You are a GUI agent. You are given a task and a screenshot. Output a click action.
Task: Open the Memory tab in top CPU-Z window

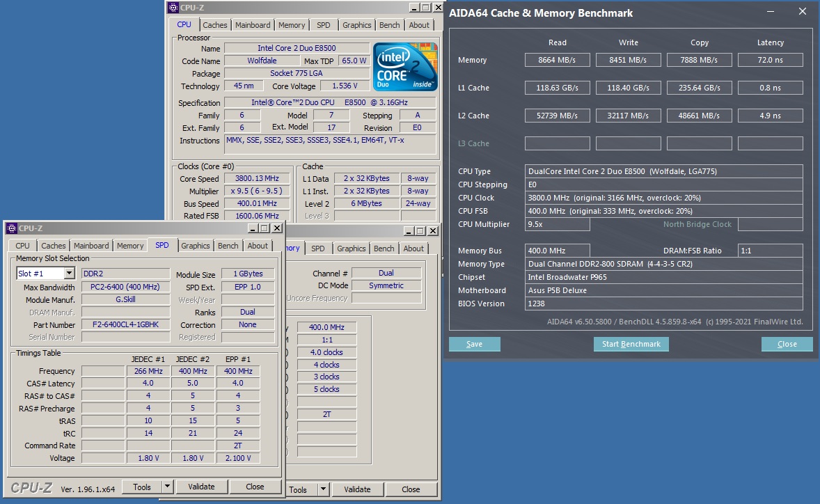pos(291,25)
